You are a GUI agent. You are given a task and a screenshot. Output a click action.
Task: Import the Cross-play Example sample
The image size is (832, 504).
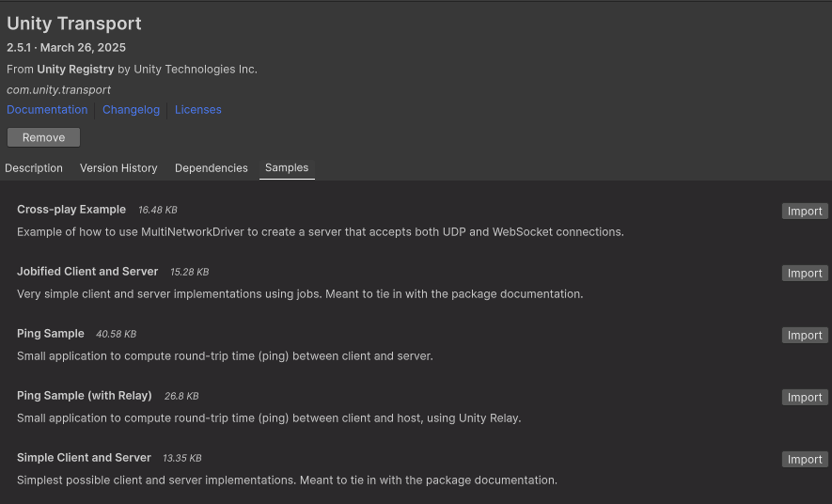[805, 212]
